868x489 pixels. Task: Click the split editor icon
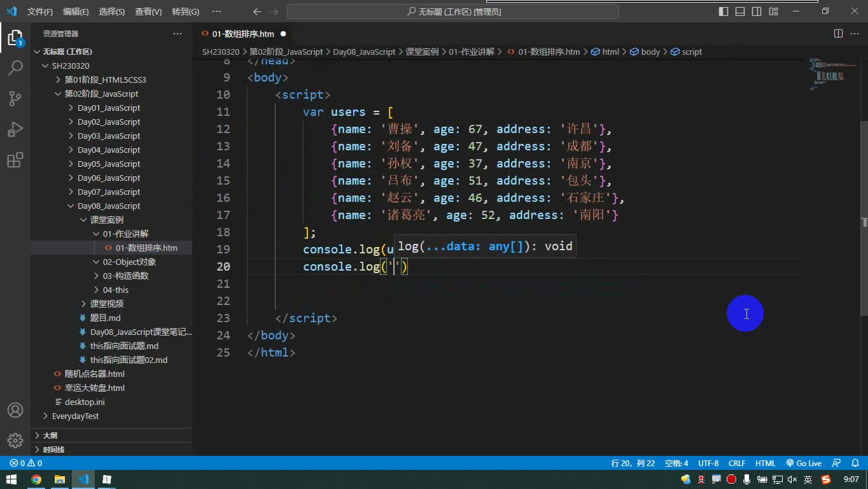(x=839, y=34)
